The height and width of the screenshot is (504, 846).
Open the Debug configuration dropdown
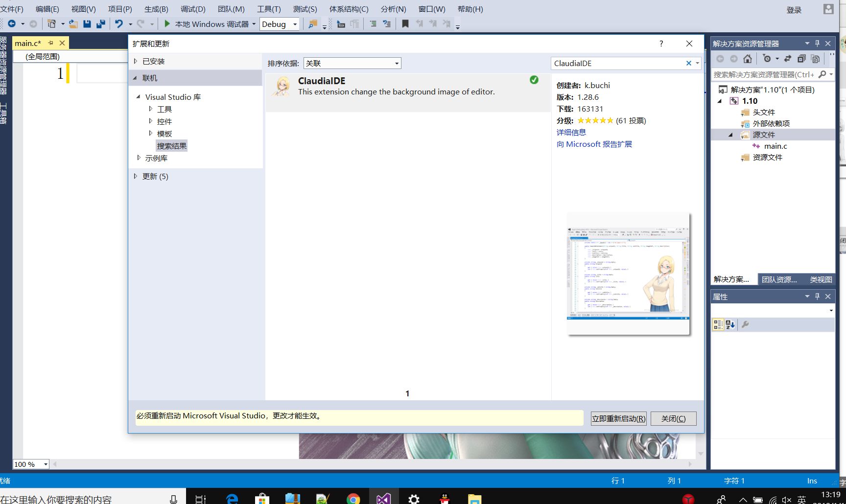point(295,24)
